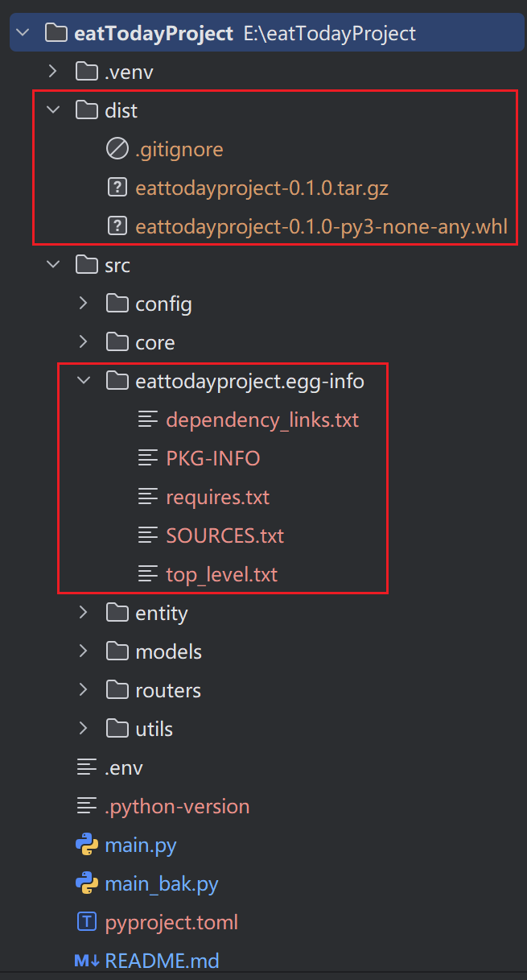The image size is (527, 980).
Task: Open the .env file
Action: tap(124, 767)
